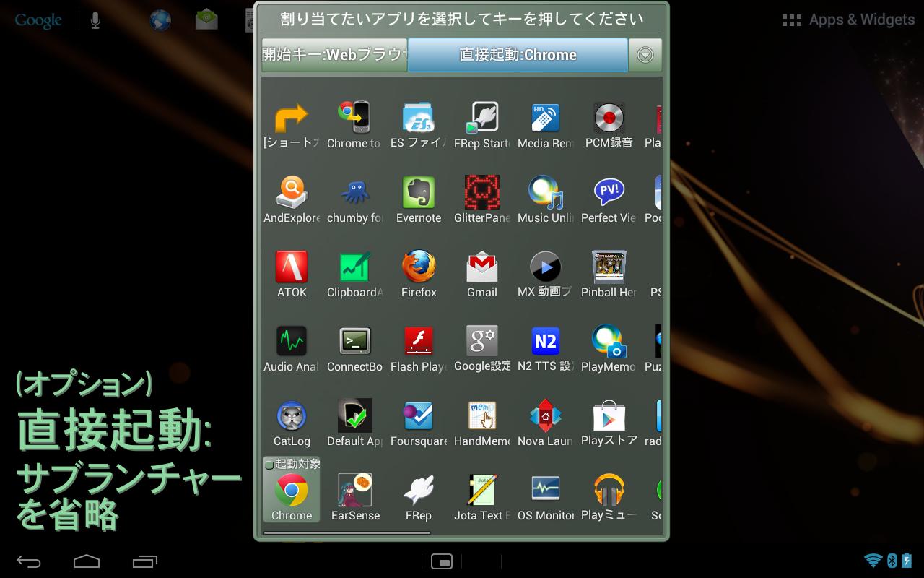Image resolution: width=924 pixels, height=578 pixels.
Task: Pick the OS Monitor app
Action: (x=546, y=490)
